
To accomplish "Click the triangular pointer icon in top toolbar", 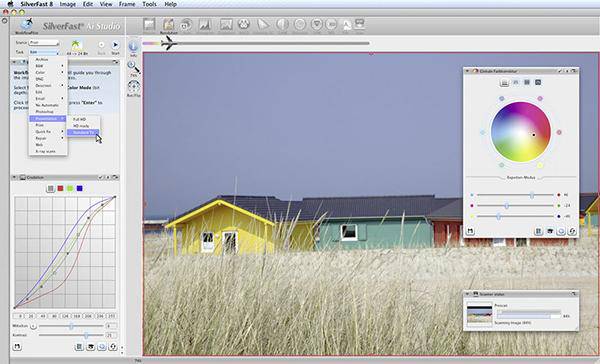I will click(x=263, y=24).
